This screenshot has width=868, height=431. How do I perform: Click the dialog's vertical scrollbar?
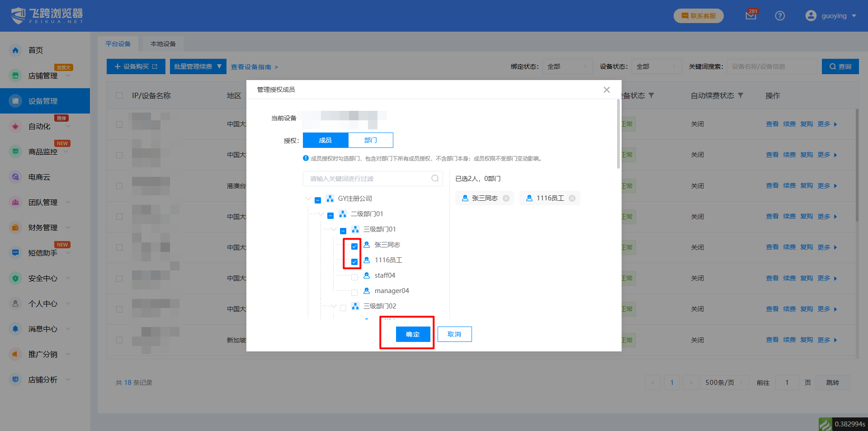[x=618, y=136]
